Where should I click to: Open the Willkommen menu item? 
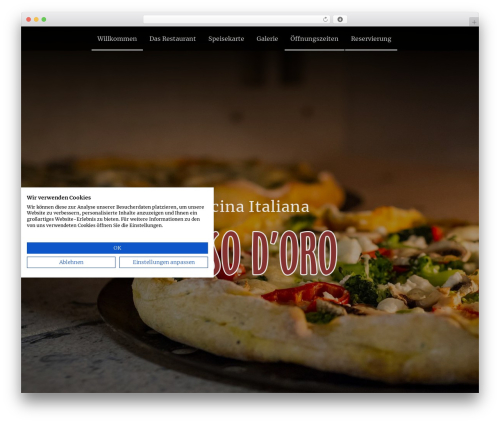[117, 39]
